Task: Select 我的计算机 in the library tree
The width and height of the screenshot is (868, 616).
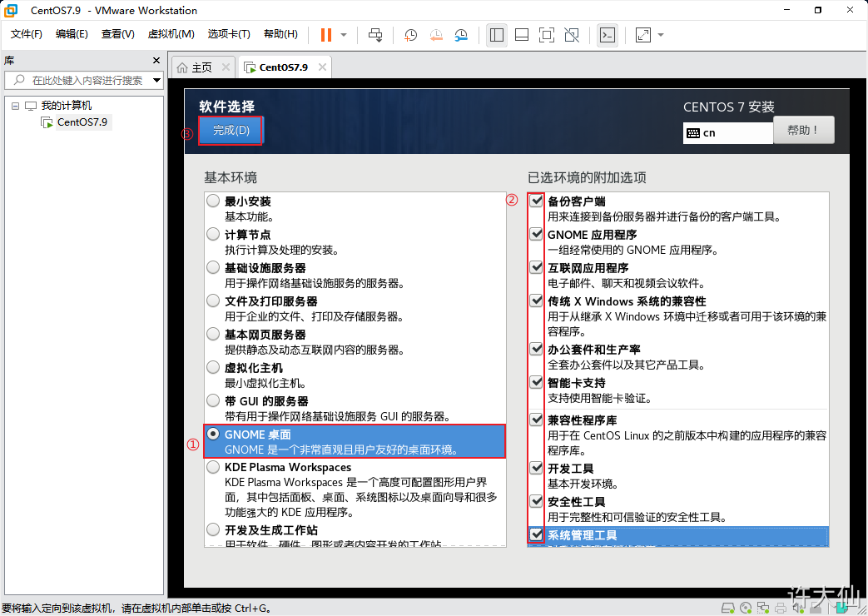Action: (67, 105)
